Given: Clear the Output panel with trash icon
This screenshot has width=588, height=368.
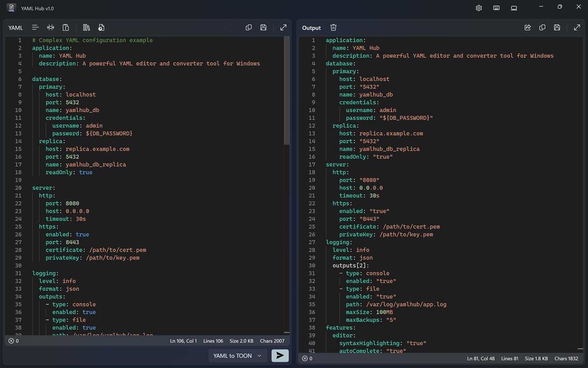Looking at the screenshot, I should point(333,28).
